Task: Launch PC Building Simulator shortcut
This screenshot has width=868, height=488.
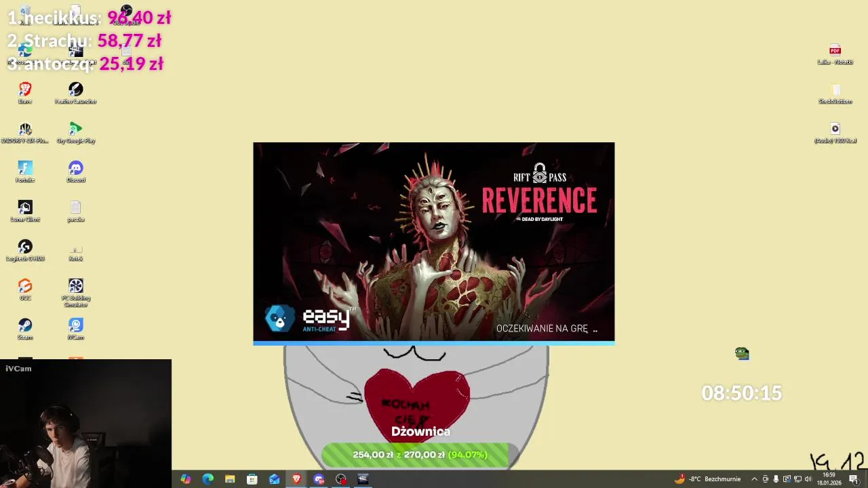Action: pyautogui.click(x=75, y=292)
